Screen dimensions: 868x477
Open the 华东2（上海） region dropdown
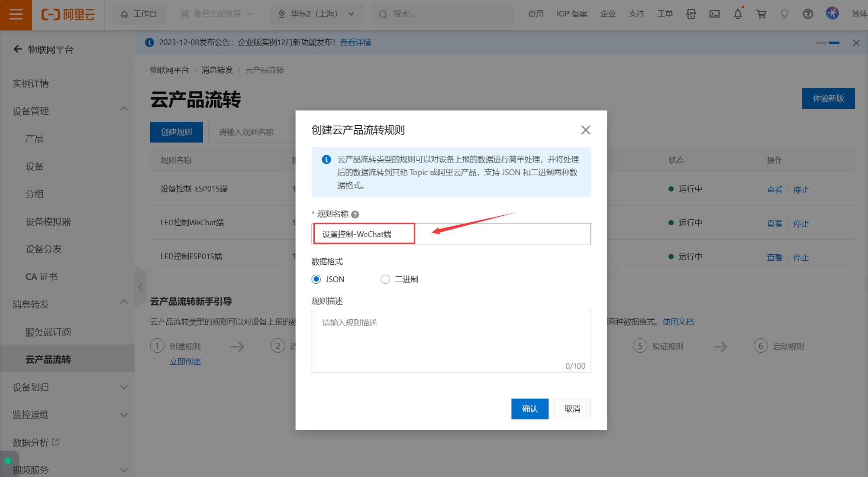tap(317, 14)
